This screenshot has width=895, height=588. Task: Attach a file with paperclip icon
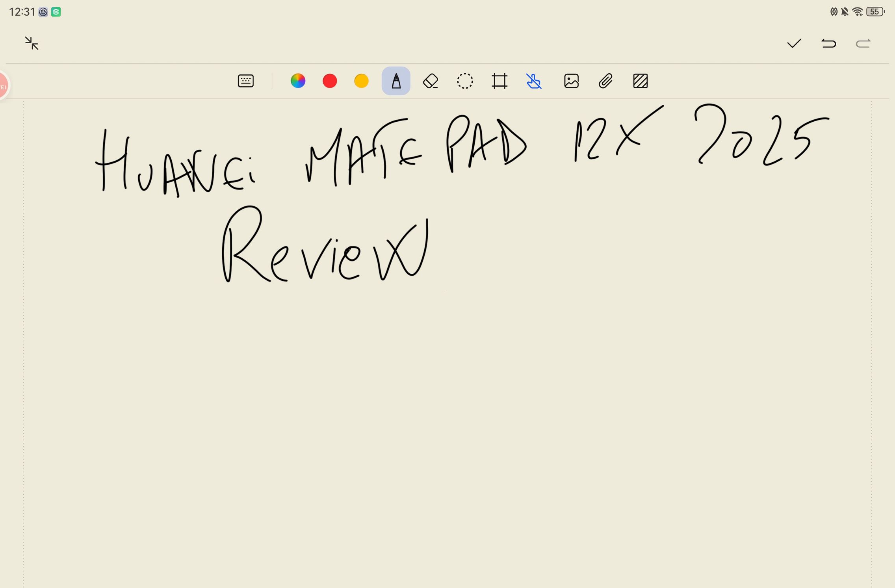(605, 81)
